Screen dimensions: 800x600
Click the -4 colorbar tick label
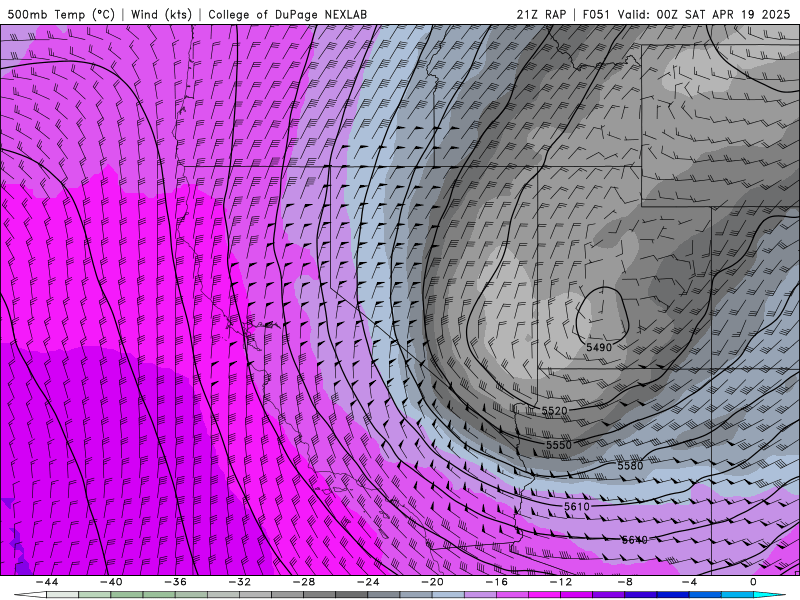[689, 582]
